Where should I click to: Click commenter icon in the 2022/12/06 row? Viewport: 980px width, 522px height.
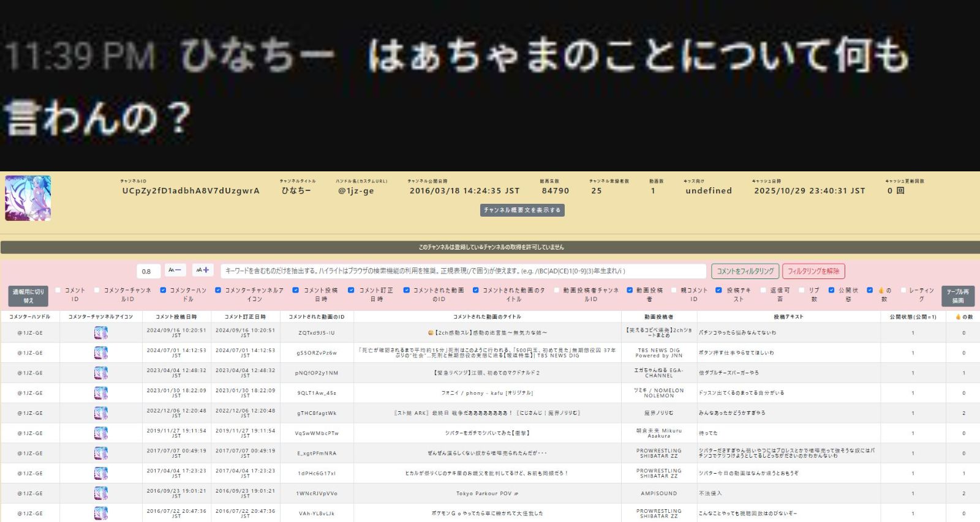(101, 413)
